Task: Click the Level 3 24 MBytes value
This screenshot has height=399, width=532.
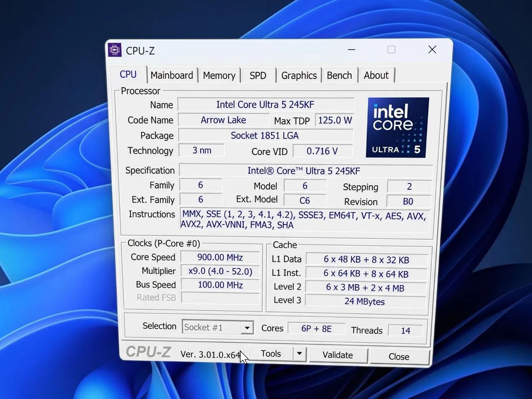Action: pos(365,301)
